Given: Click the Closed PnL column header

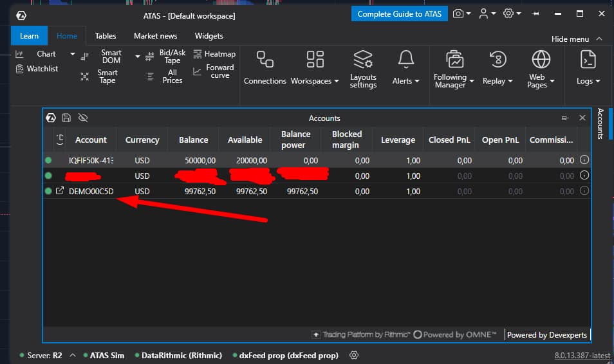Looking at the screenshot, I should click(x=449, y=140).
